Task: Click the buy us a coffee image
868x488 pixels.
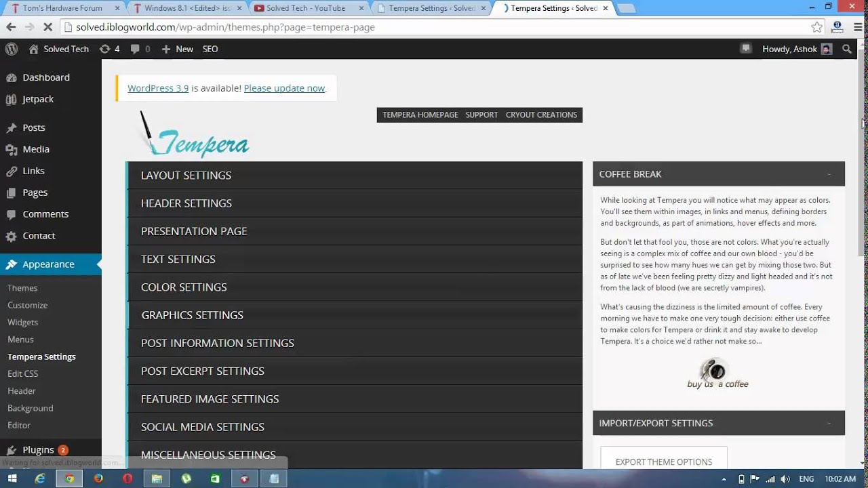Action: [717, 373]
